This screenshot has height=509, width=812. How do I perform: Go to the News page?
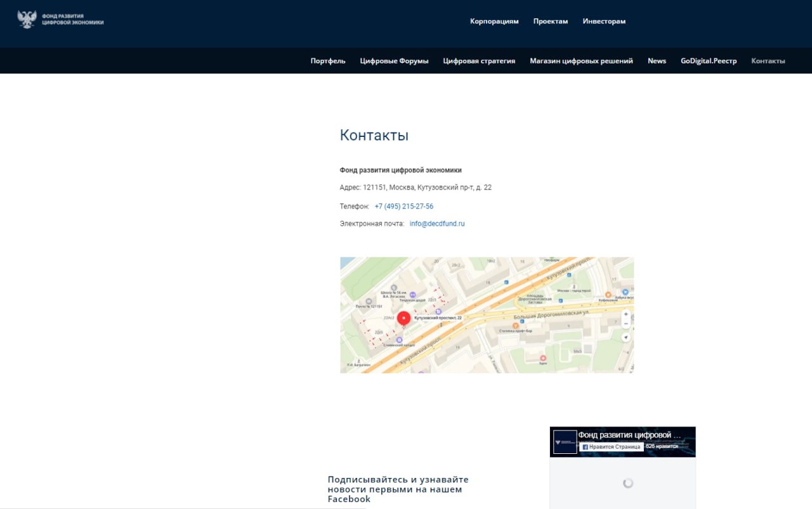point(657,61)
